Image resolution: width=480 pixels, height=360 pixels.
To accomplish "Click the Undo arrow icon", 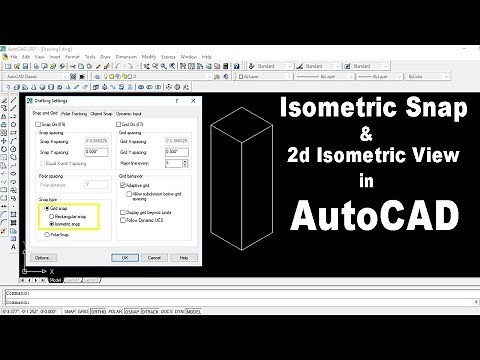I will [117, 66].
